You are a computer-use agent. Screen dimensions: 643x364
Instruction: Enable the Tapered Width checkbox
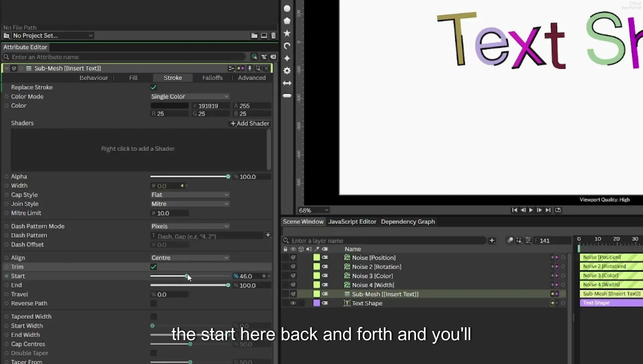tap(154, 316)
